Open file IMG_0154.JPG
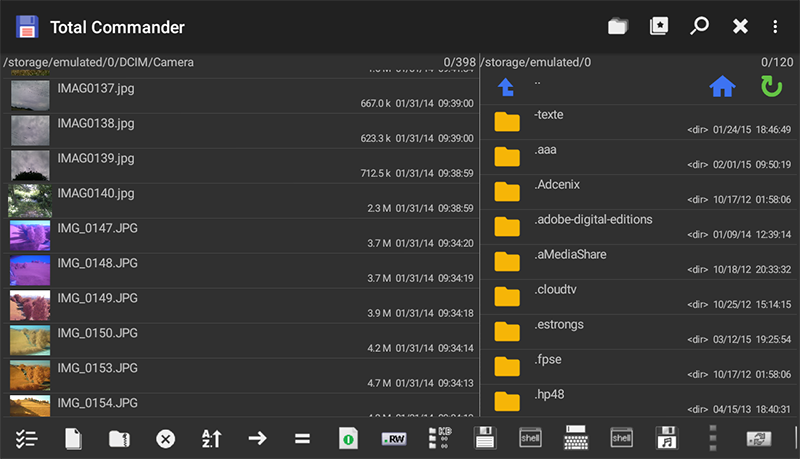 pyautogui.click(x=241, y=405)
